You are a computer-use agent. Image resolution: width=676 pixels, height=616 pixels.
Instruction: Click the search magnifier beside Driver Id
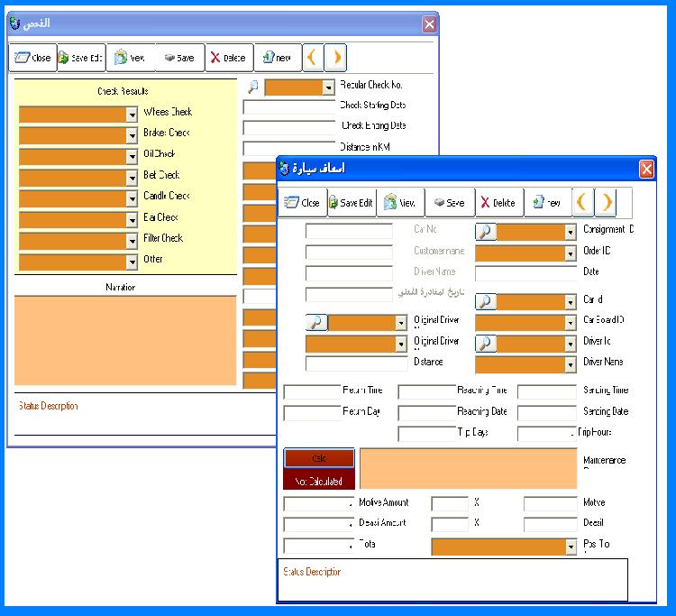pos(486,344)
